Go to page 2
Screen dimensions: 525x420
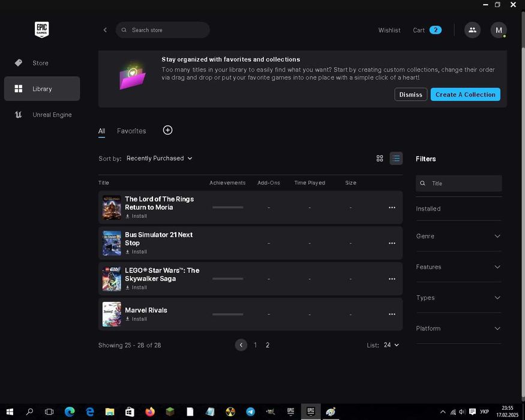tap(268, 345)
